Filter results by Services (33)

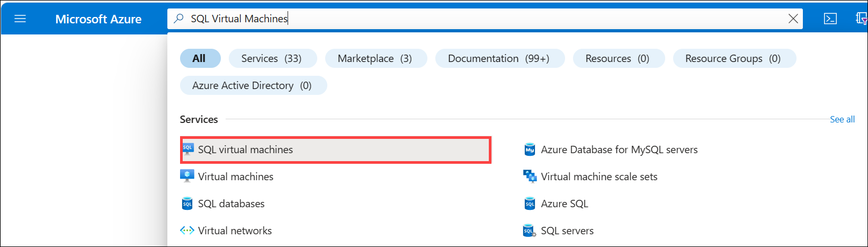(x=272, y=58)
